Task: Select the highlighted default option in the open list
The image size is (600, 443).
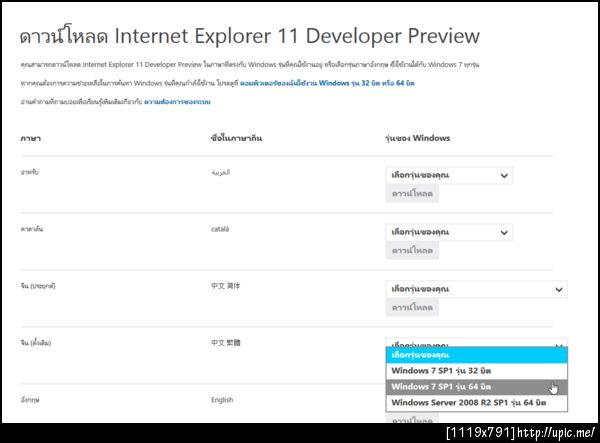Action: tap(476, 355)
